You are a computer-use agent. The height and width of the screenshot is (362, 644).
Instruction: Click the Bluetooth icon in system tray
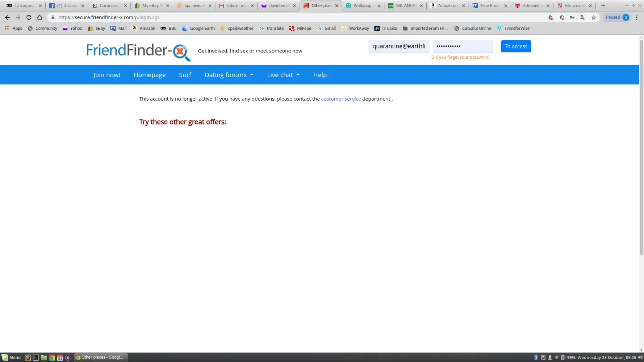(x=536, y=357)
